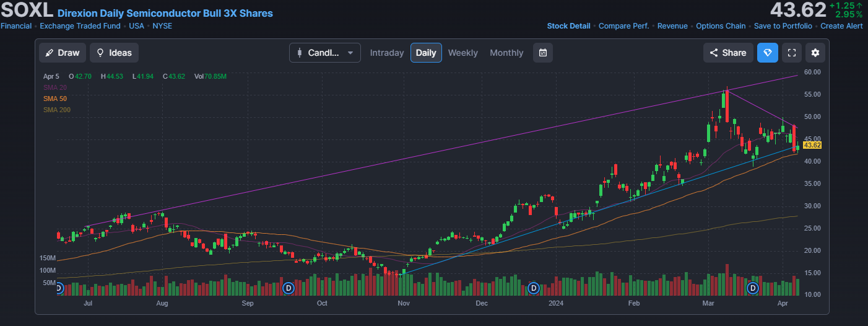The width and height of the screenshot is (868, 326).
Task: Click the blue diamond premium icon
Action: tap(768, 53)
